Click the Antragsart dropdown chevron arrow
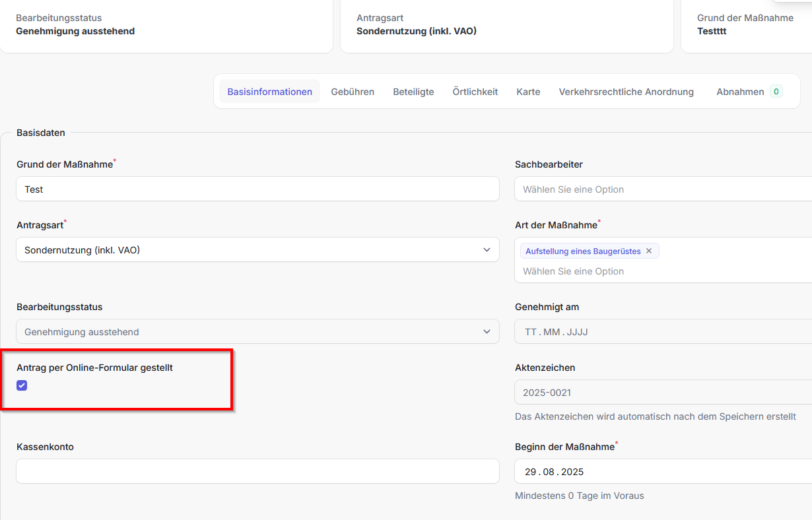 tap(487, 250)
